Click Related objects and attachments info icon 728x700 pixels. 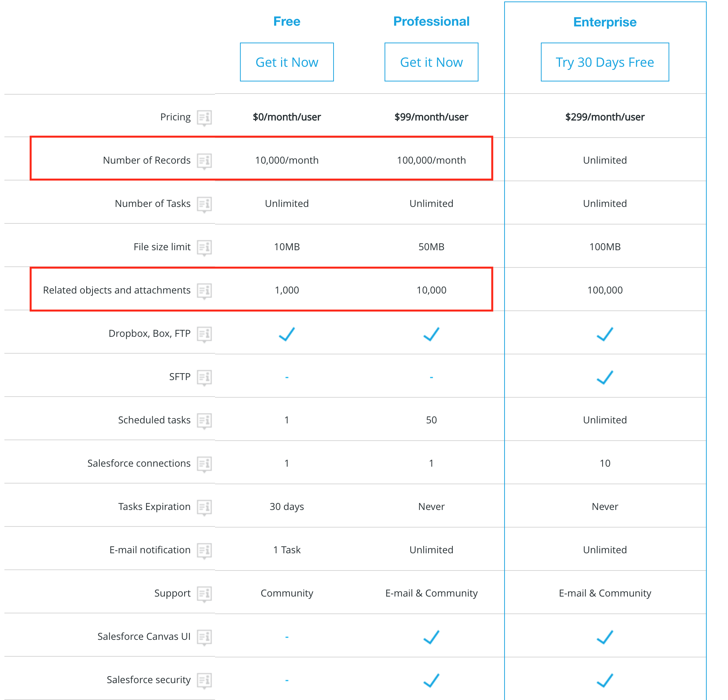coord(204,291)
